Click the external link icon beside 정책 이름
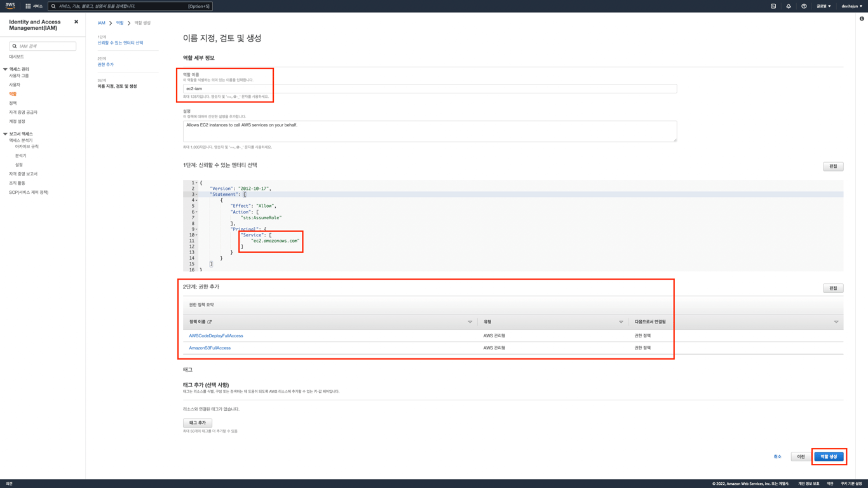The height and width of the screenshot is (488, 868). 210,322
